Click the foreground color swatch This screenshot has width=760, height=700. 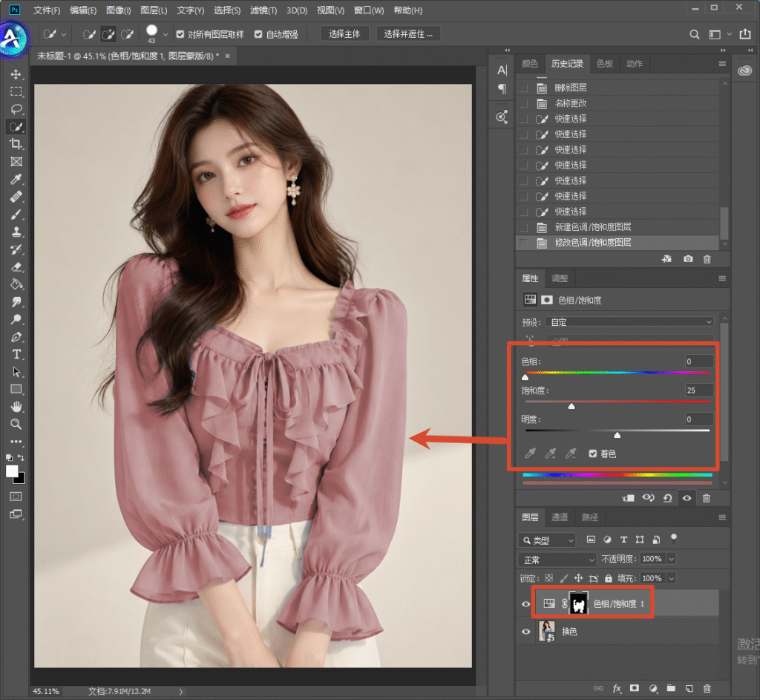coord(12,471)
